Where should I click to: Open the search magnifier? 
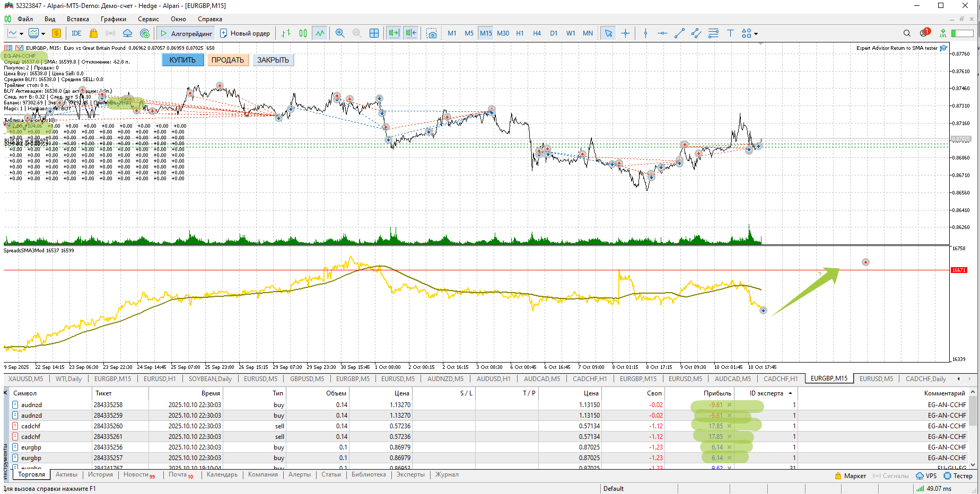[907, 33]
